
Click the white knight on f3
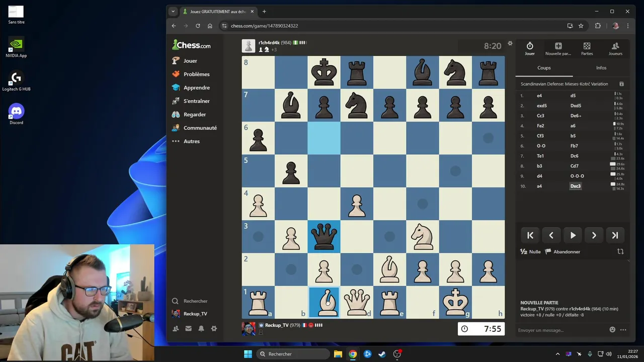click(x=423, y=237)
